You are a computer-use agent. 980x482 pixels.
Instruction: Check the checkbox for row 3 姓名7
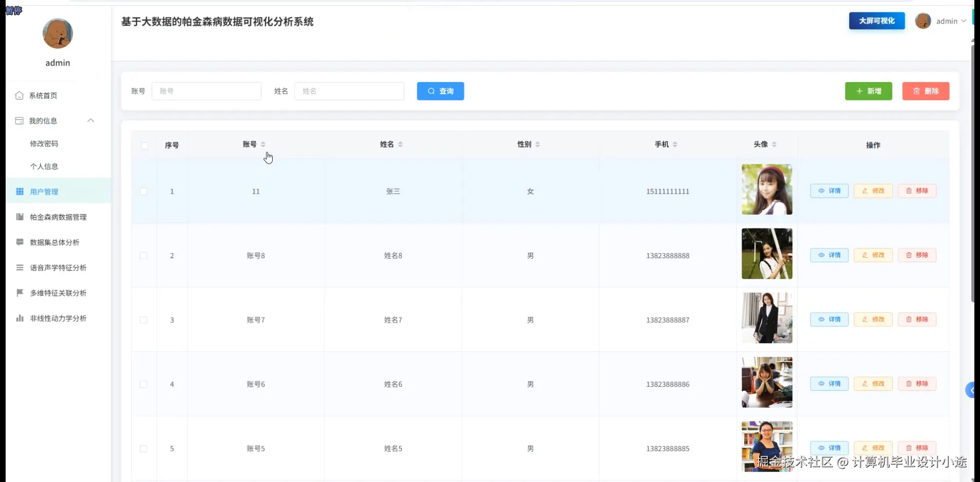(144, 320)
